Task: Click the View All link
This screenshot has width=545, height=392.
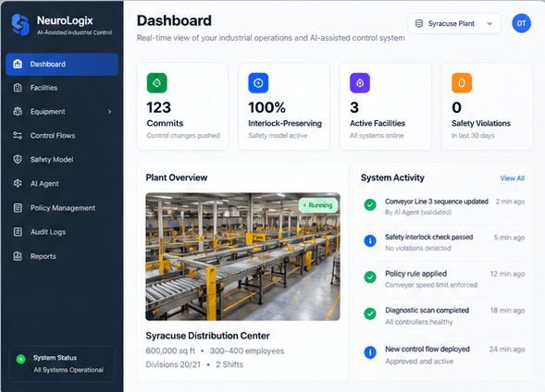Action: 513,178
